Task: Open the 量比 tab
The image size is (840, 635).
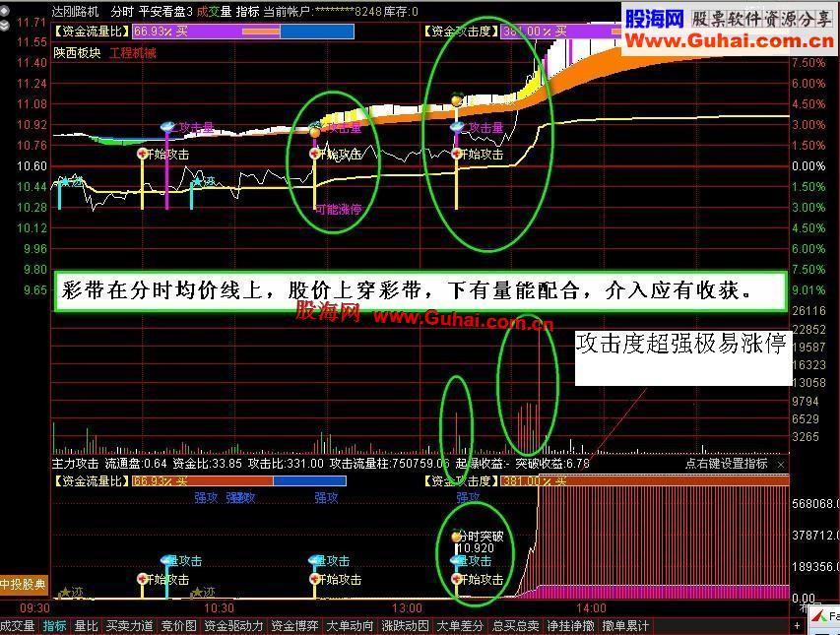Action: point(87,626)
